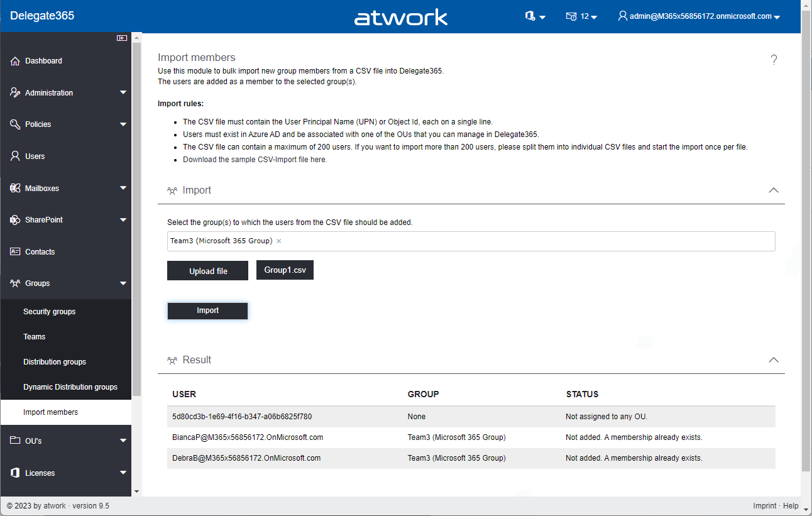Collapse the sidebar with the toggle icon
812x516 pixels.
click(122, 38)
